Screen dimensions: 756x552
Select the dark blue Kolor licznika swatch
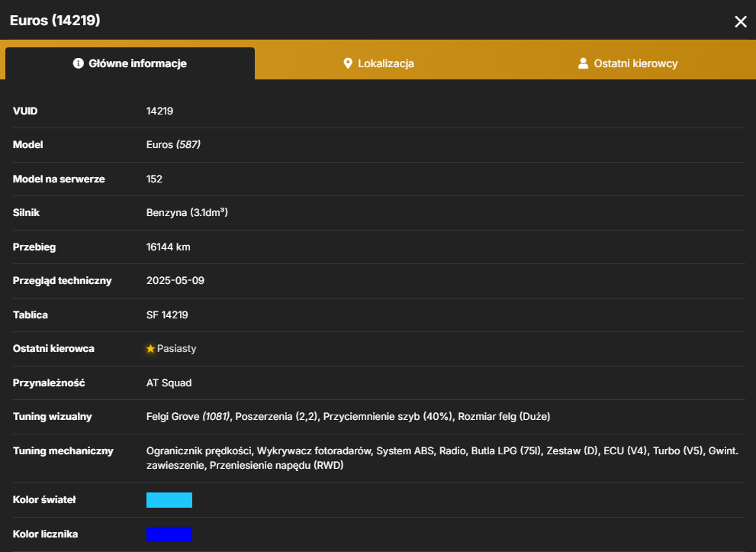click(x=169, y=534)
